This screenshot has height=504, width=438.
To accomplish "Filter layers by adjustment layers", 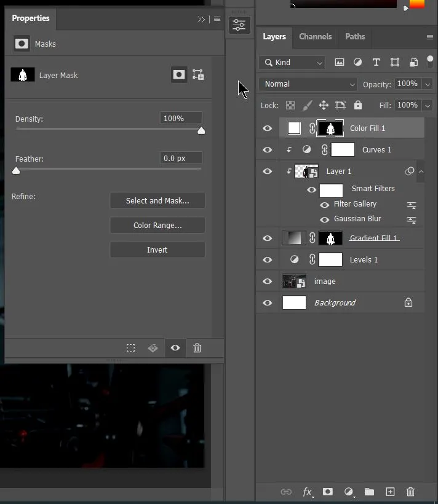I will 357,62.
